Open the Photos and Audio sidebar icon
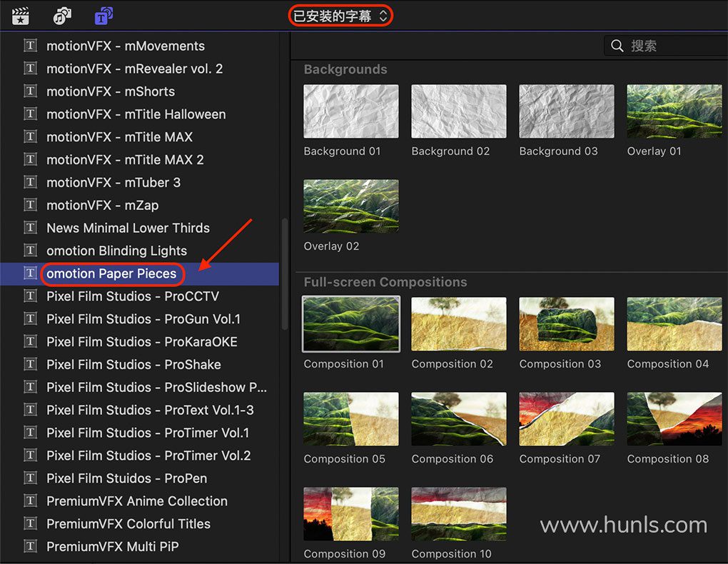Viewport: 728px width, 564px height. click(62, 16)
